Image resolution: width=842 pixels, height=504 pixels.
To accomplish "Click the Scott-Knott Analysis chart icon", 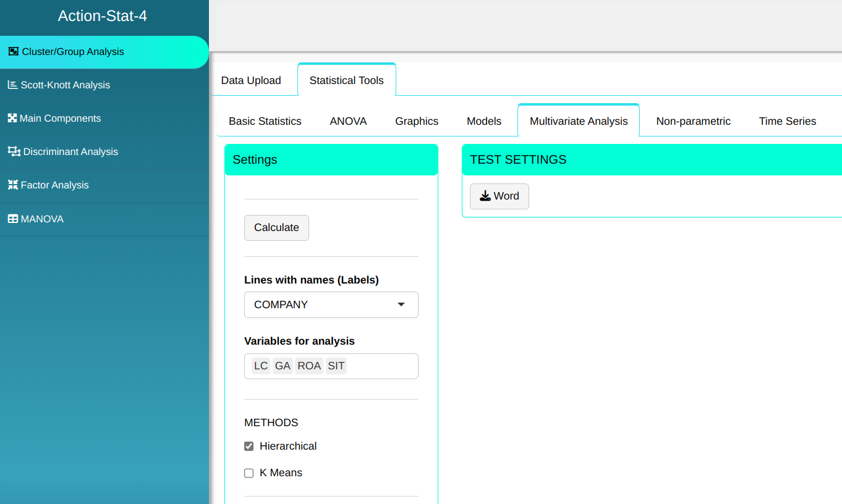I will click(12, 85).
